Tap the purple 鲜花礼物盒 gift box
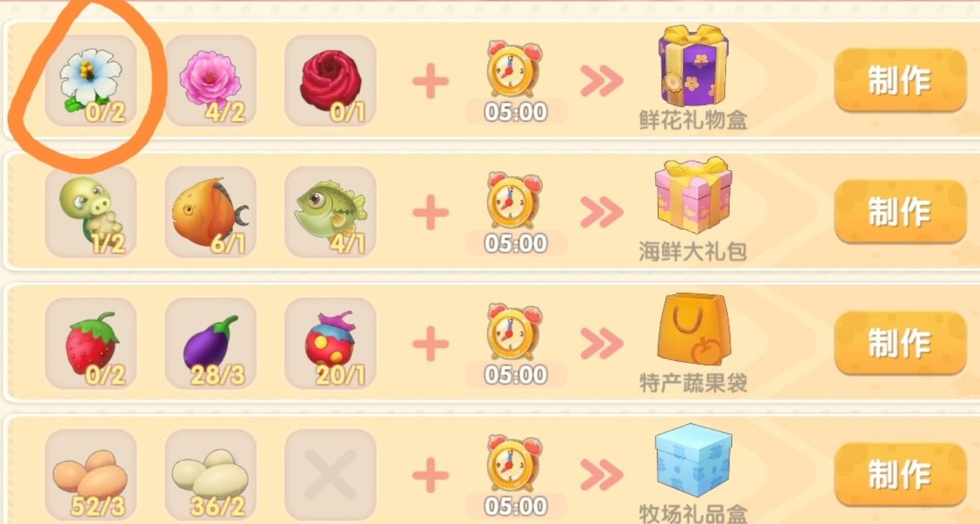Image resolution: width=980 pixels, height=524 pixels. coord(693,65)
